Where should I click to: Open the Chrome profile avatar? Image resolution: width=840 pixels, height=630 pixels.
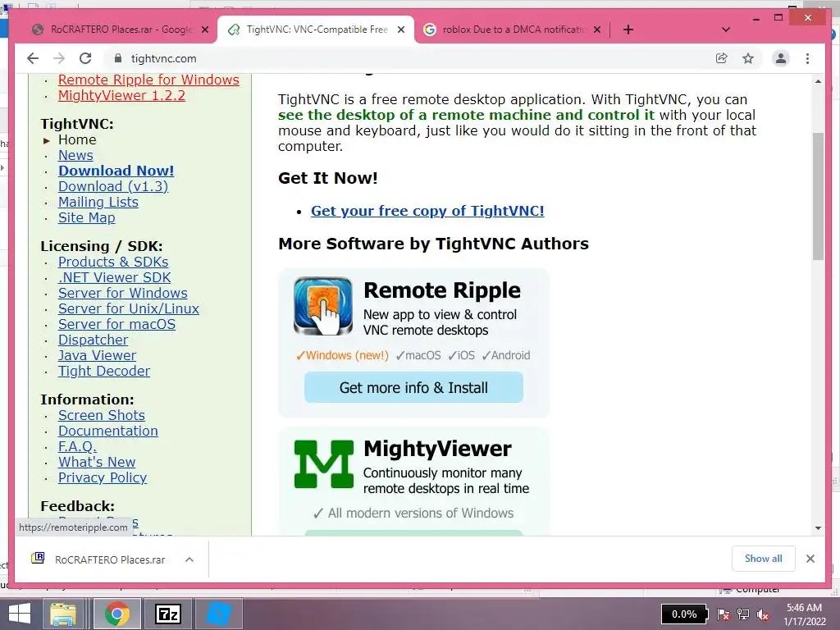pos(781,58)
